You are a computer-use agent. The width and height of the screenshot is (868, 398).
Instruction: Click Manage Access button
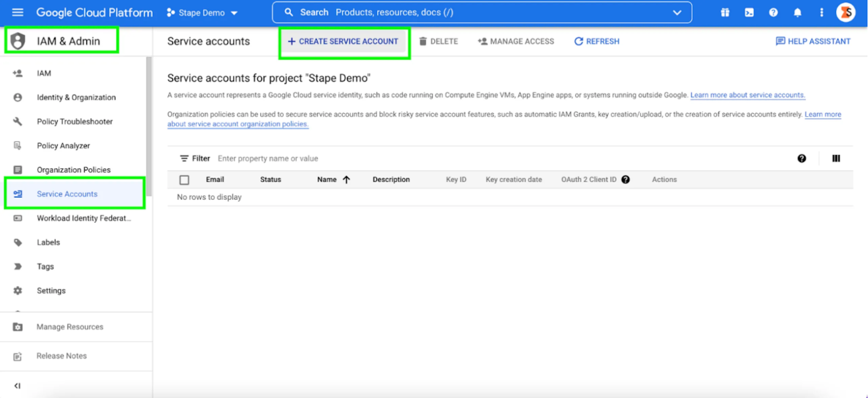[x=516, y=41]
